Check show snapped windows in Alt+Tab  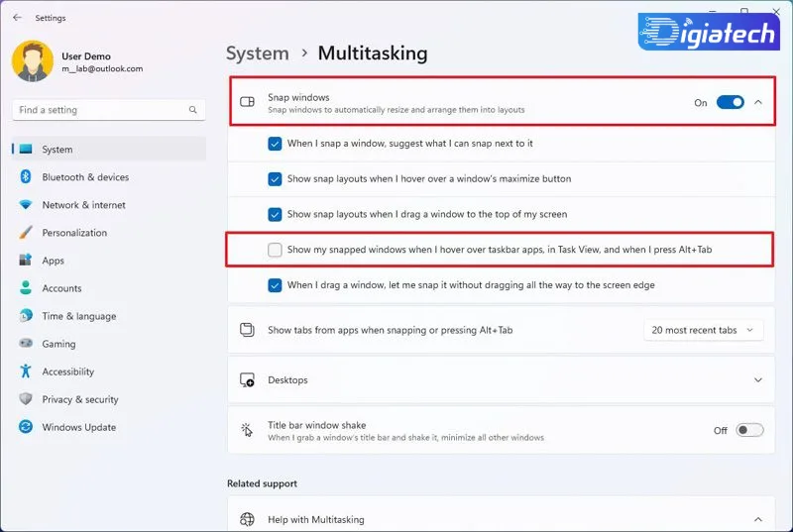point(275,250)
